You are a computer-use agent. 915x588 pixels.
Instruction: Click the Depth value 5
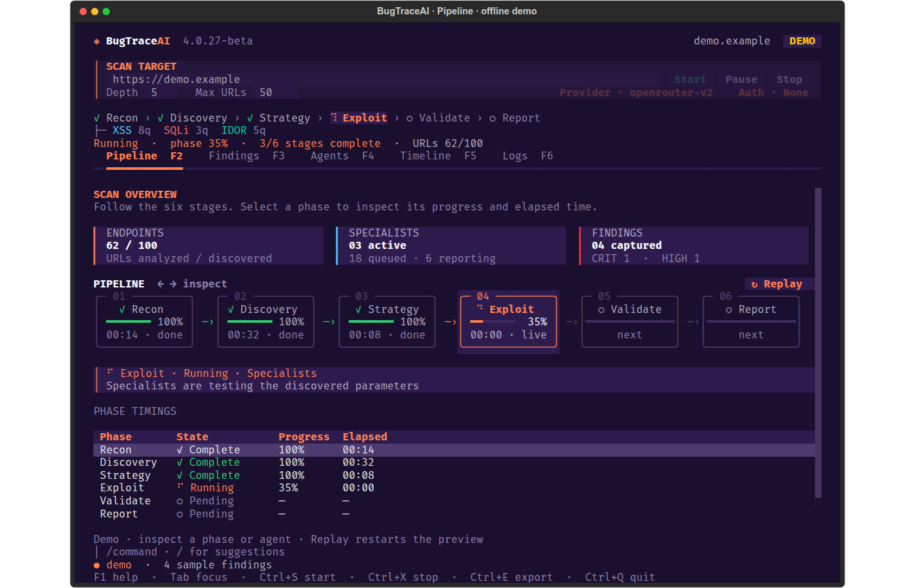click(154, 93)
